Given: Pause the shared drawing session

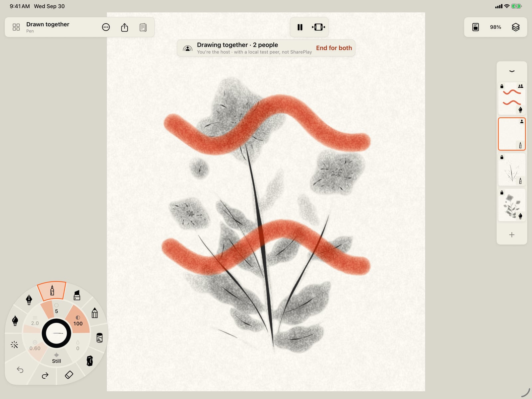Looking at the screenshot, I should [x=300, y=27].
